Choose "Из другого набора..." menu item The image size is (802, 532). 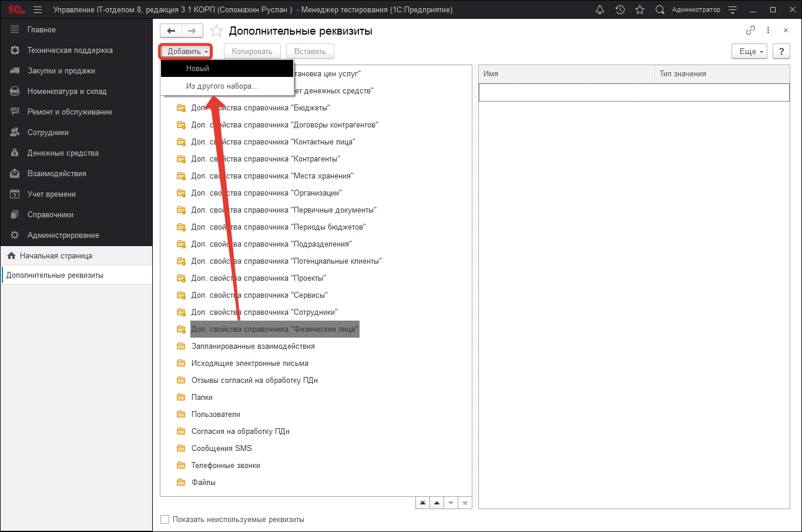(222, 86)
